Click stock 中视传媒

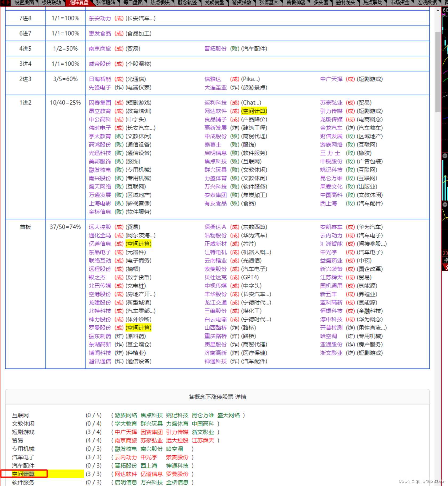216,286
